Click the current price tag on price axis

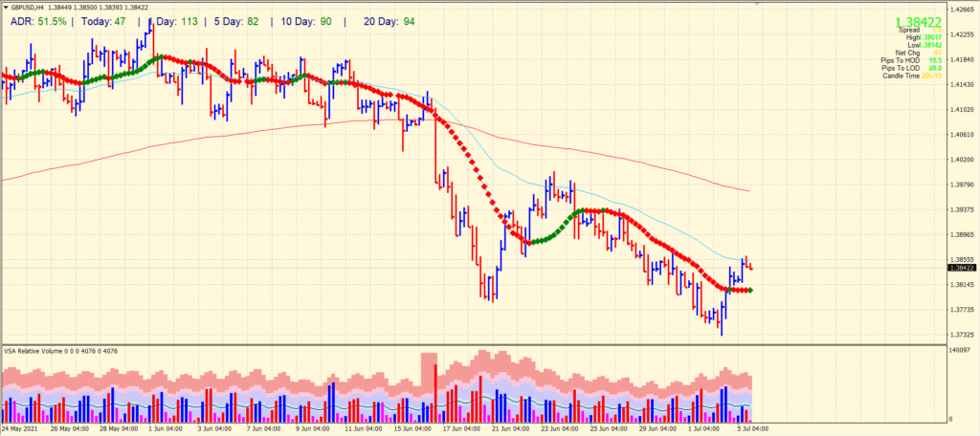pos(959,268)
